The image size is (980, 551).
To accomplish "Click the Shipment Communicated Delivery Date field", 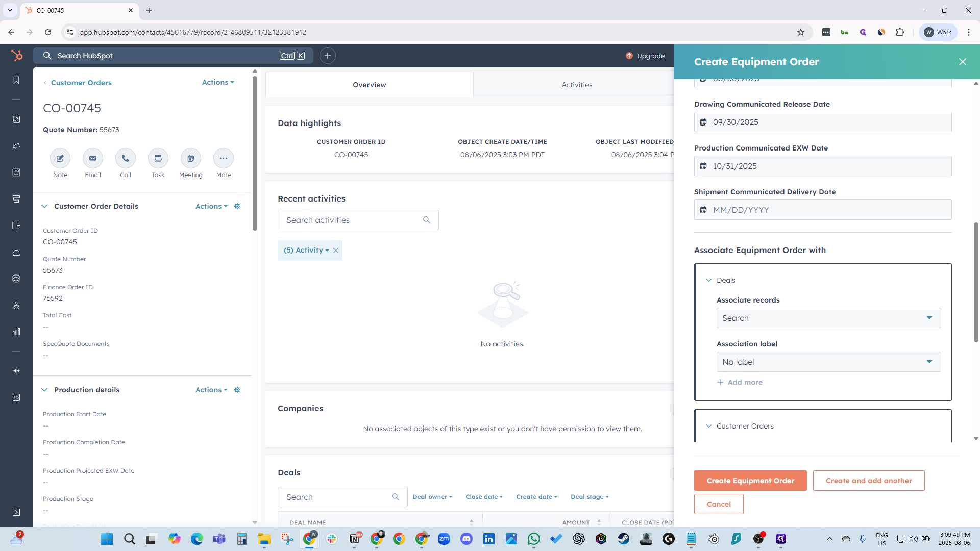I will [822, 210].
